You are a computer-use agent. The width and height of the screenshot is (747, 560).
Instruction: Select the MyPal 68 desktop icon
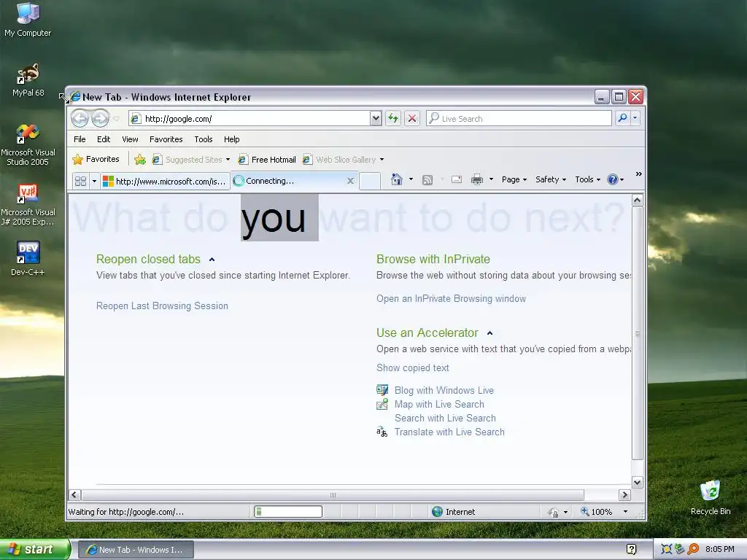[28, 80]
